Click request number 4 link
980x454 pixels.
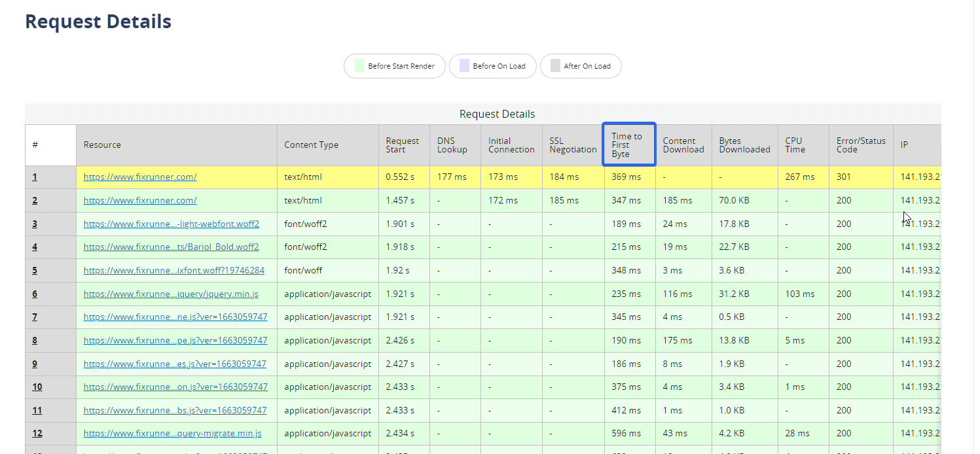(x=35, y=247)
